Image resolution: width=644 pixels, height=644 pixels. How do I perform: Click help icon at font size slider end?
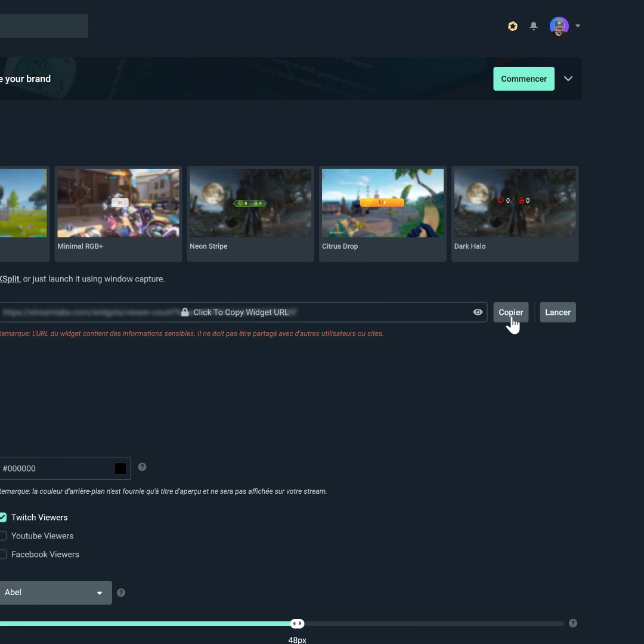point(573,623)
